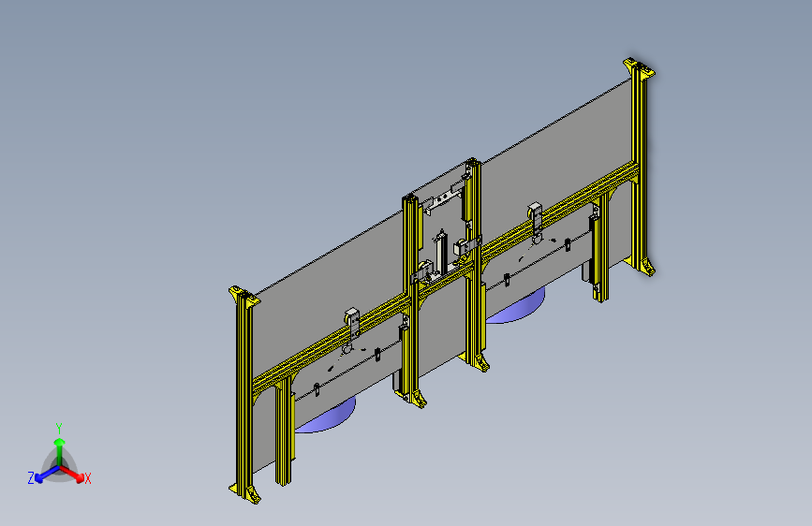The width and height of the screenshot is (812, 526).
Task: Select the left gray roller bracket on rail
Action: 353,324
